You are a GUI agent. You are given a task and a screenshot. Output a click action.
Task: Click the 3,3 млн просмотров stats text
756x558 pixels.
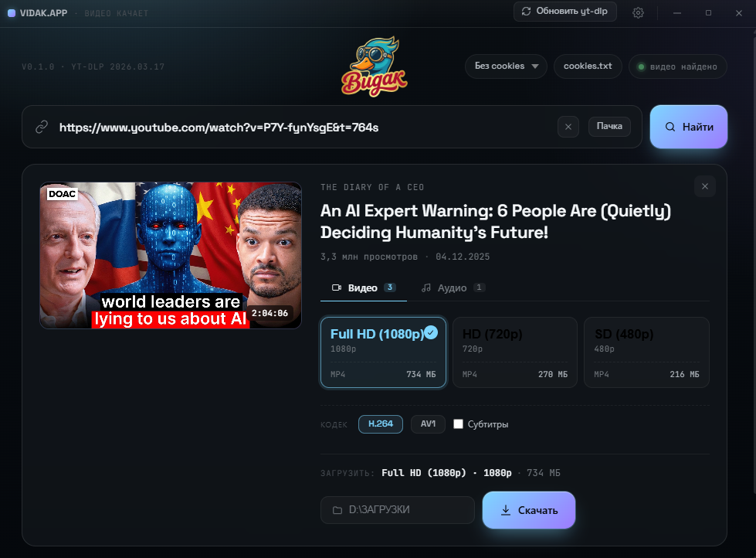(369, 257)
